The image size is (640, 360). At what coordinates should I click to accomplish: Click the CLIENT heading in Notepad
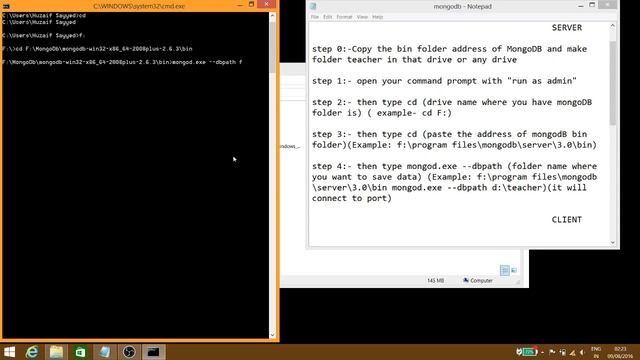(x=567, y=220)
